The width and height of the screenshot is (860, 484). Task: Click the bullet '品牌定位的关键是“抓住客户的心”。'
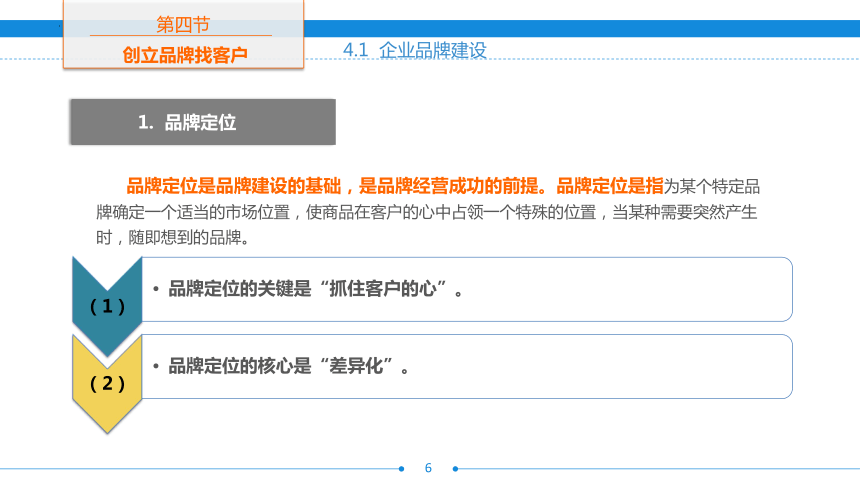pos(315,289)
